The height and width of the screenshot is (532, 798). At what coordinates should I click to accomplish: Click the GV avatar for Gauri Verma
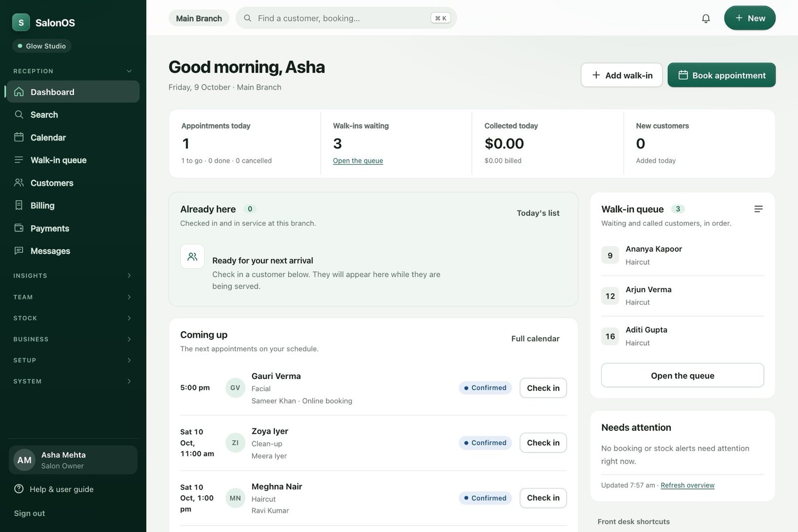pyautogui.click(x=235, y=388)
